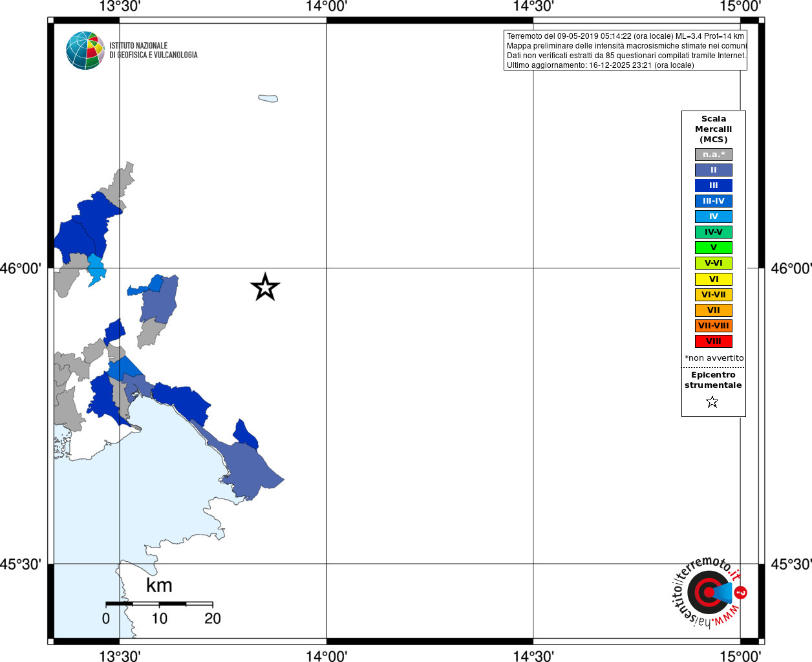The height and width of the screenshot is (662, 812).
Task: Click the right 45°30' latitude label
Action: pos(791,564)
